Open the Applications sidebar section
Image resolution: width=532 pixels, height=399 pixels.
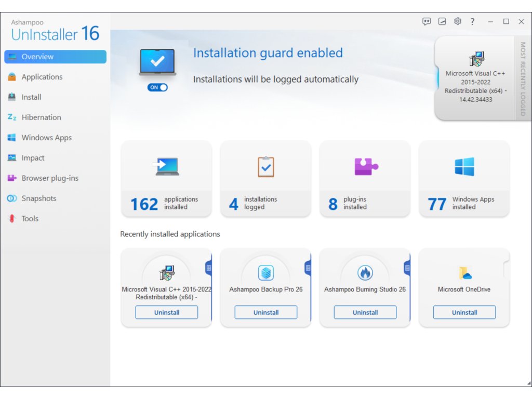(x=42, y=77)
